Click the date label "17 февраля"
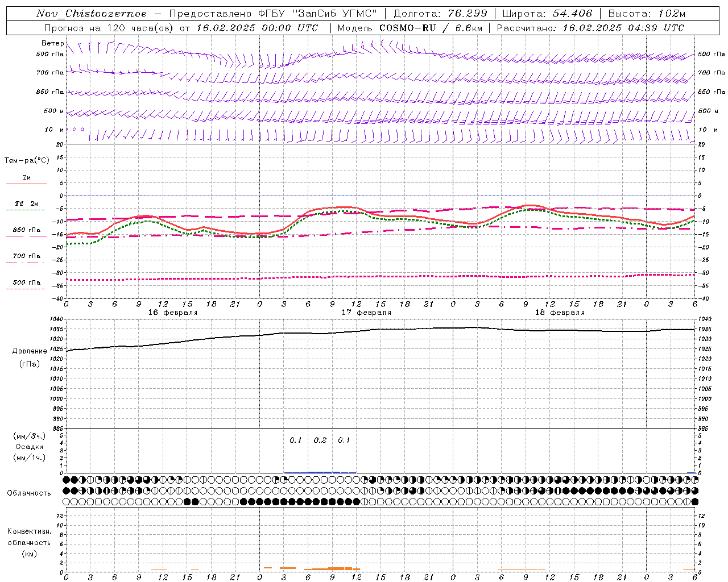The image size is (728, 582). click(x=366, y=313)
